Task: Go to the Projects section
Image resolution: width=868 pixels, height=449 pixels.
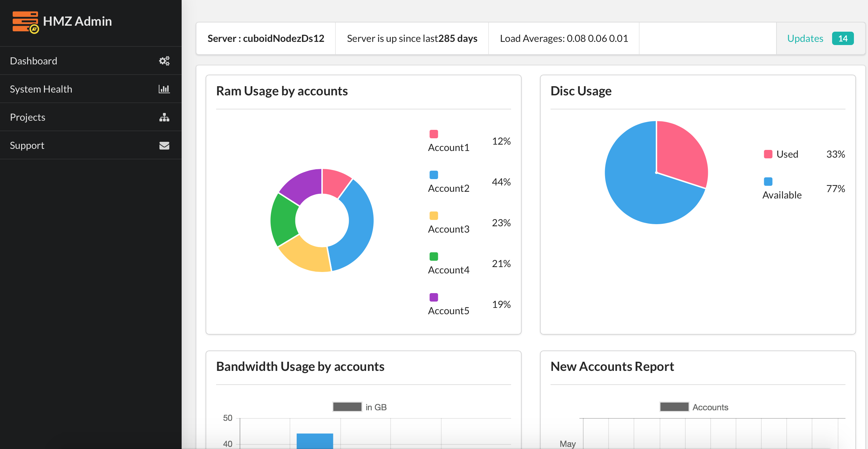Action: pyautogui.click(x=27, y=117)
